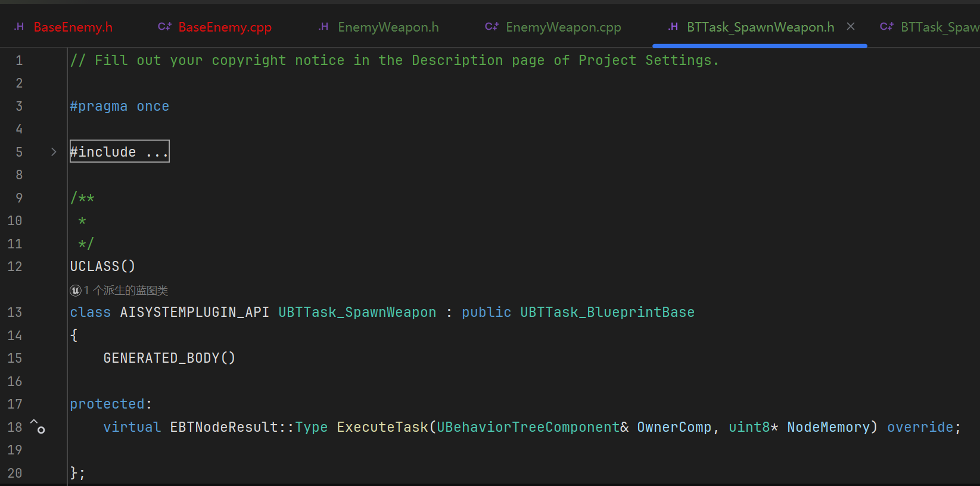Click the 'protected:' access specifier
The height and width of the screenshot is (486, 980).
pyautogui.click(x=111, y=404)
